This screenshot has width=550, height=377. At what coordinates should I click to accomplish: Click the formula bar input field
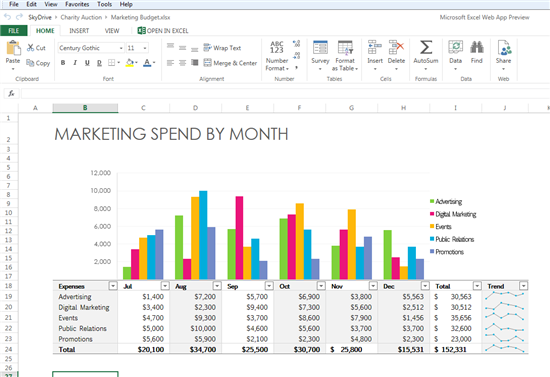tap(285, 93)
